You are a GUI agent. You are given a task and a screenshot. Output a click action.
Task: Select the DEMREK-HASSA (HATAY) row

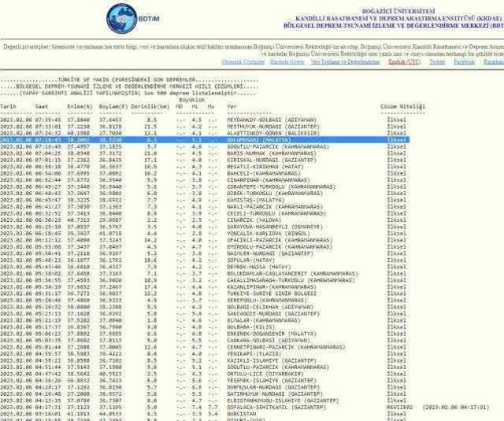[x=205, y=267]
